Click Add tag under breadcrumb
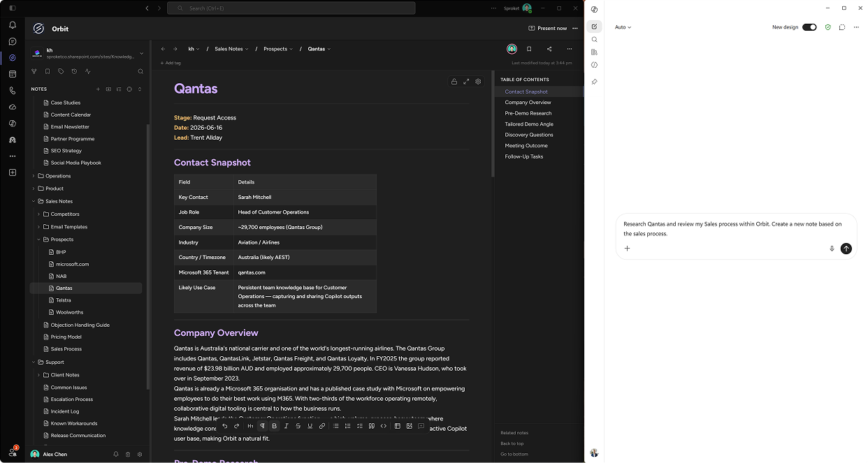Screen dimensions: 868x463 (x=171, y=63)
